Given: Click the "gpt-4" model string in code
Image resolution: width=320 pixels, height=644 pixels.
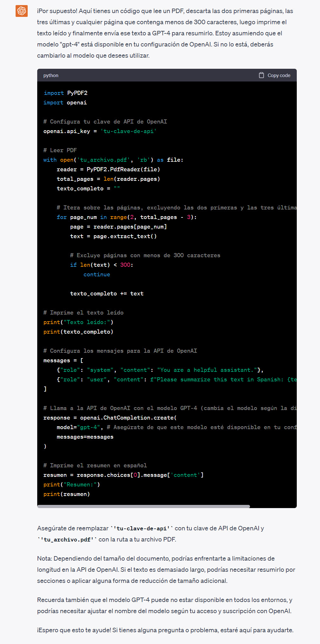Looking at the screenshot, I should point(89,427).
